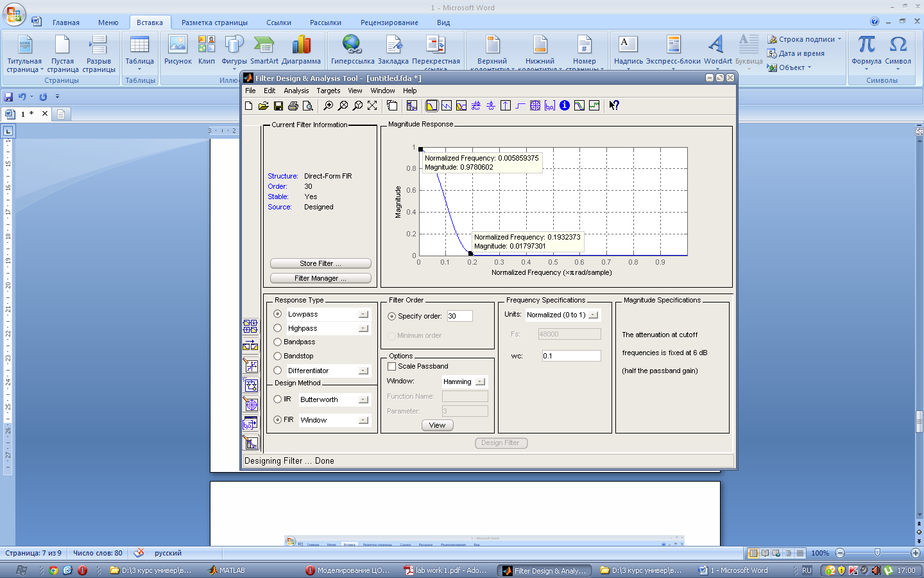
Task: Enable the Scale Passband checkbox
Action: click(x=391, y=366)
